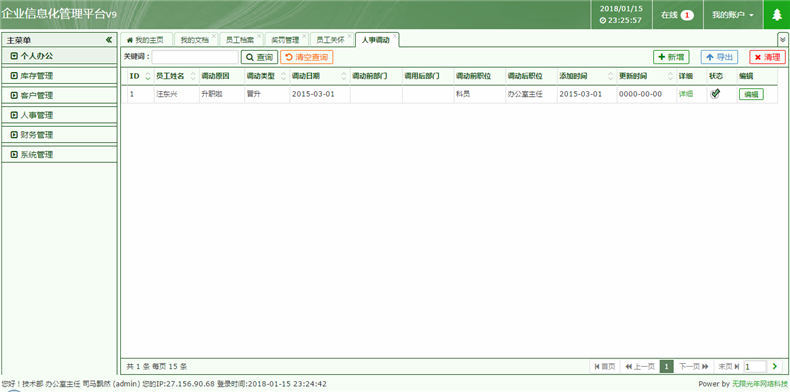The height and width of the screenshot is (392, 790).
Task: Sort by the ID column arrows
Action: 148,76
